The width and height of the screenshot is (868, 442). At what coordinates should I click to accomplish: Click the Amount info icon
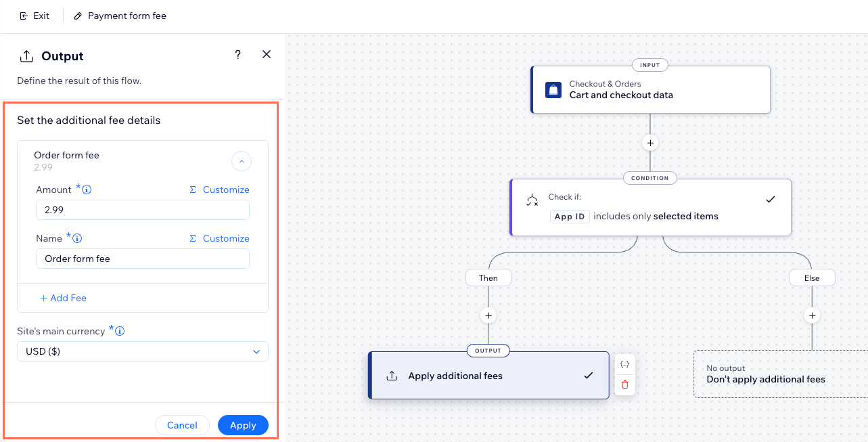pos(87,190)
